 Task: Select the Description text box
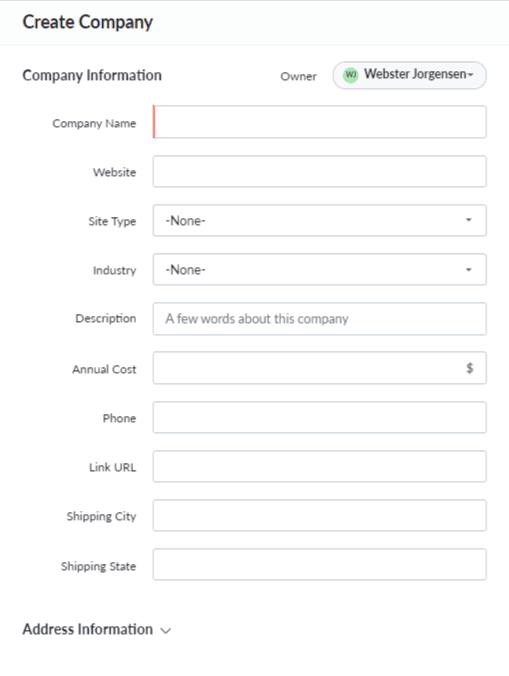coord(319,319)
